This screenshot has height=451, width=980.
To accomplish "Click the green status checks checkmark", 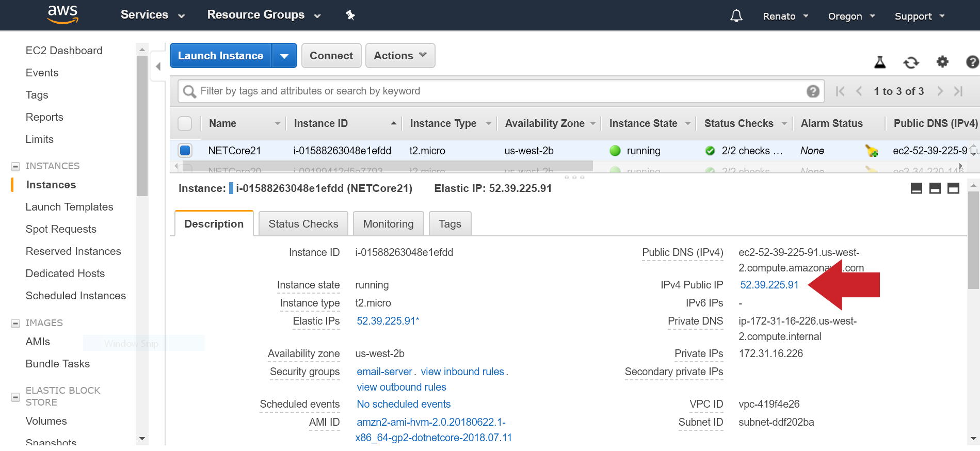I will click(x=710, y=151).
